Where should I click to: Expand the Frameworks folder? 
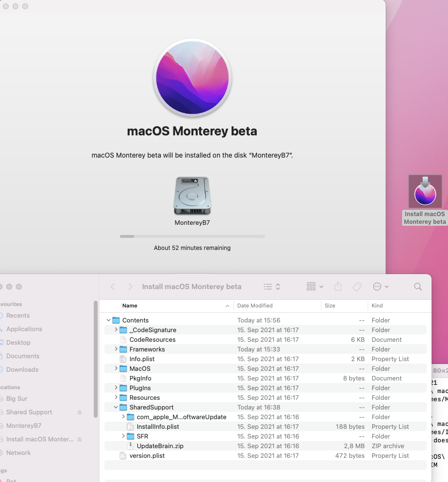coord(116,349)
